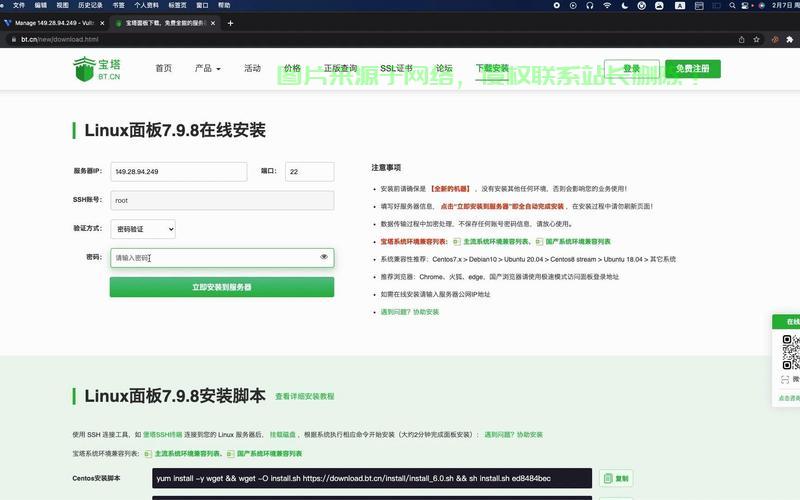Click the 端口 port input field

(309, 172)
